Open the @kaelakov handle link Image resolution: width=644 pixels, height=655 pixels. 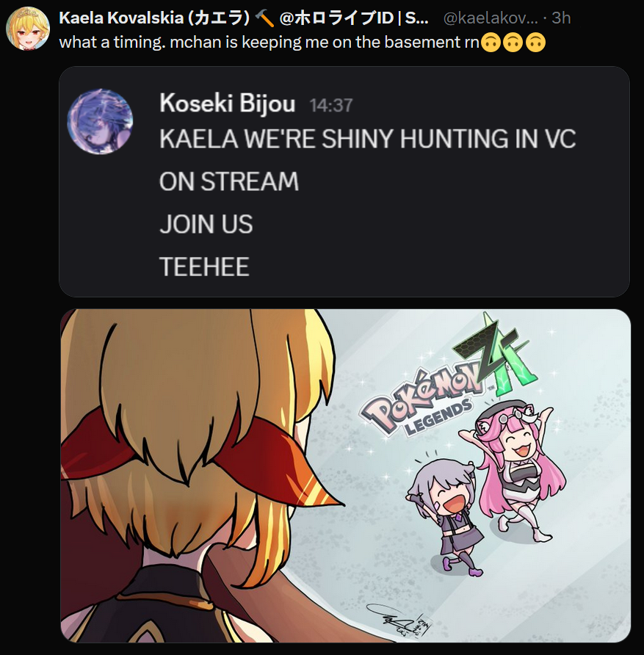pyautogui.click(x=491, y=18)
